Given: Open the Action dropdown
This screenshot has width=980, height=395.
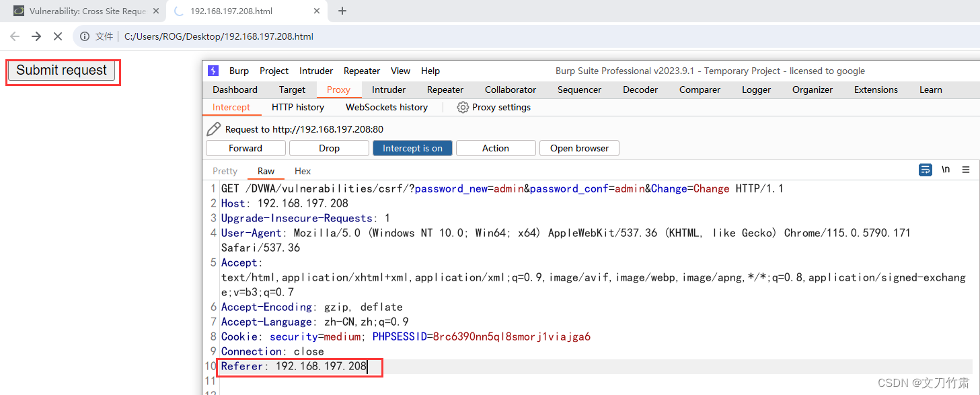Looking at the screenshot, I should click(x=496, y=147).
